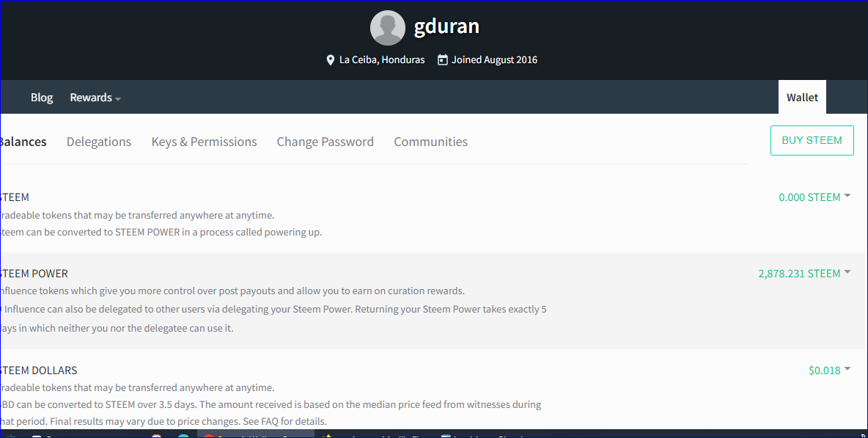Click the location pin icon

331,60
